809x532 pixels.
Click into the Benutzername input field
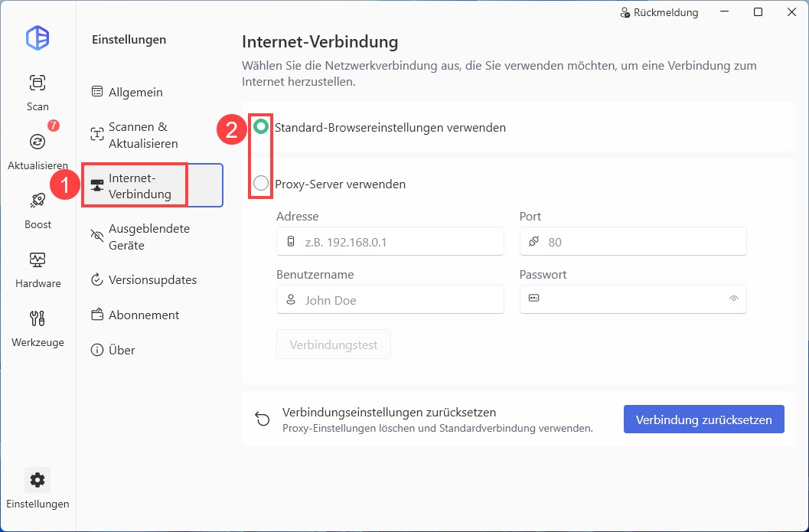[x=390, y=299]
